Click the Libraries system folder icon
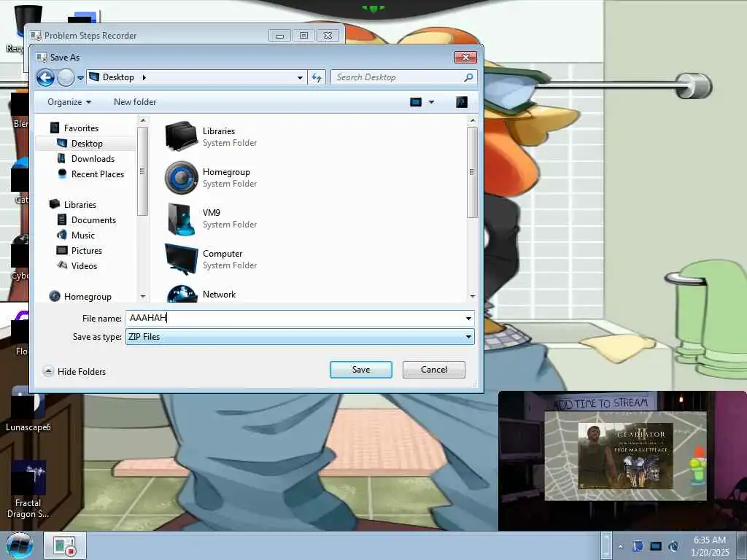 tap(181, 136)
